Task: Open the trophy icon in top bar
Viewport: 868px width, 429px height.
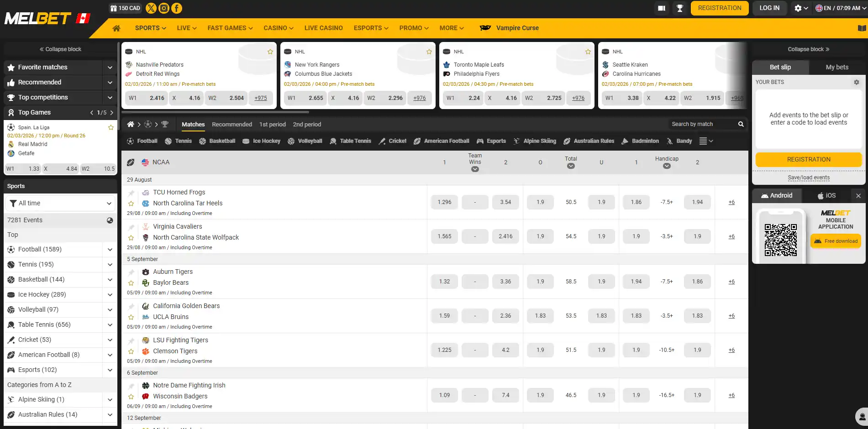Action: 680,8
